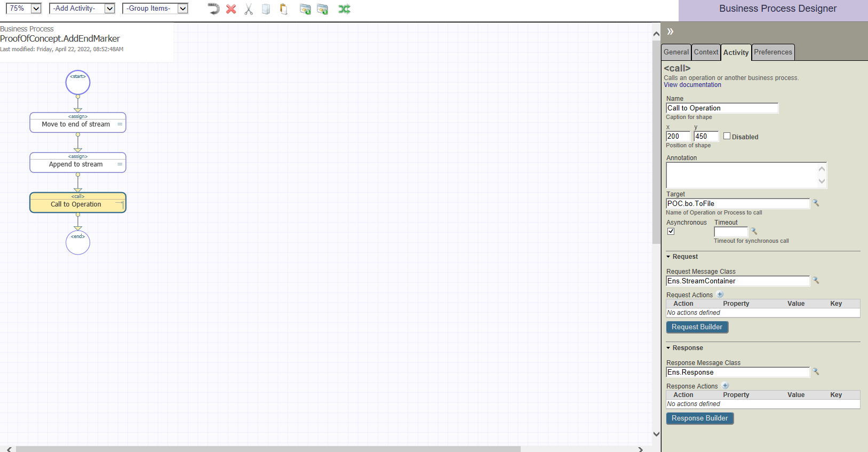Click Annotation box scroll down arrow
The width and height of the screenshot is (868, 452).
click(x=822, y=181)
